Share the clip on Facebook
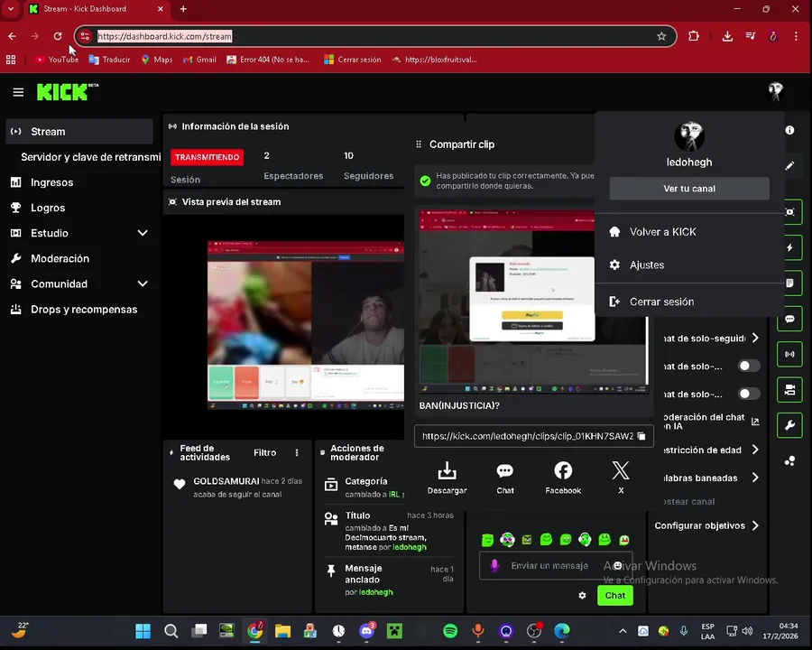The height and width of the screenshot is (650, 812). pyautogui.click(x=563, y=478)
